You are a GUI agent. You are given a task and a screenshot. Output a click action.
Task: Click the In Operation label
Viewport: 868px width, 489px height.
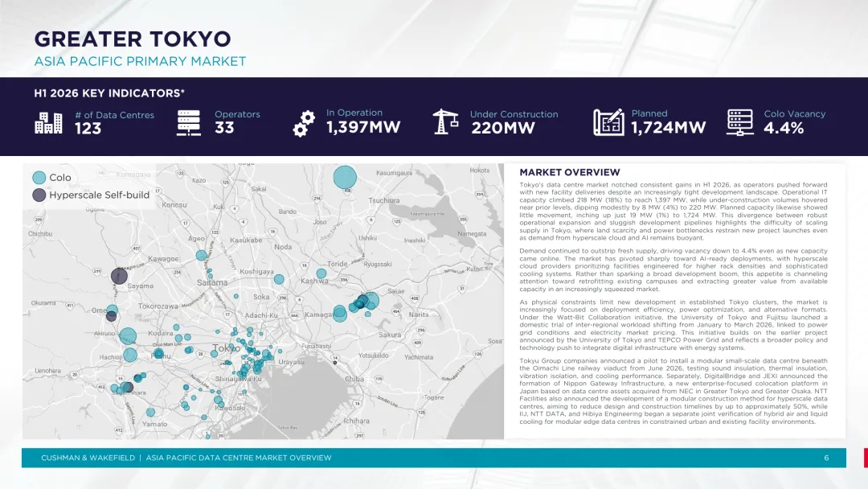(354, 113)
